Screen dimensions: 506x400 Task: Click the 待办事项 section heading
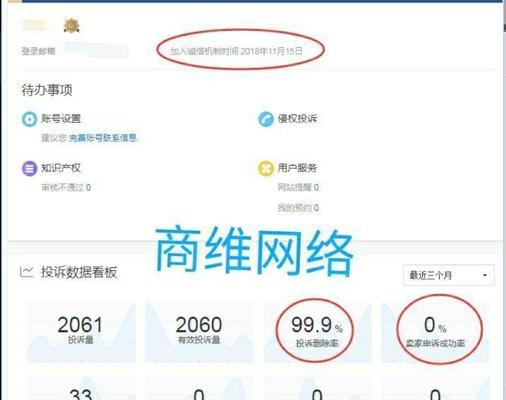click(47, 90)
